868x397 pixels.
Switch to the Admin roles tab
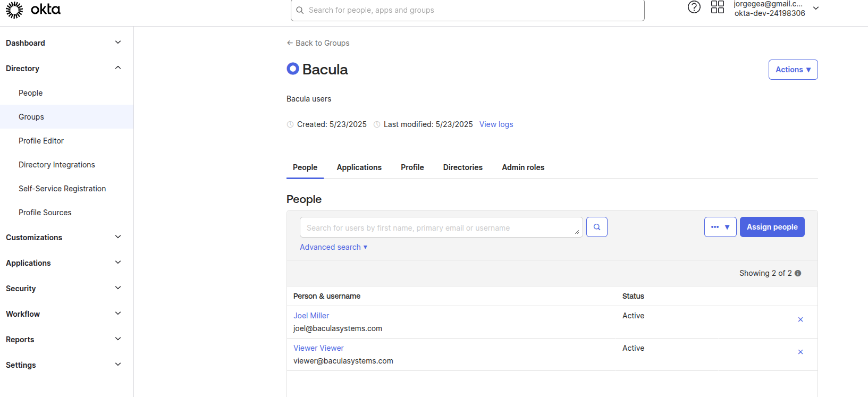523,167
